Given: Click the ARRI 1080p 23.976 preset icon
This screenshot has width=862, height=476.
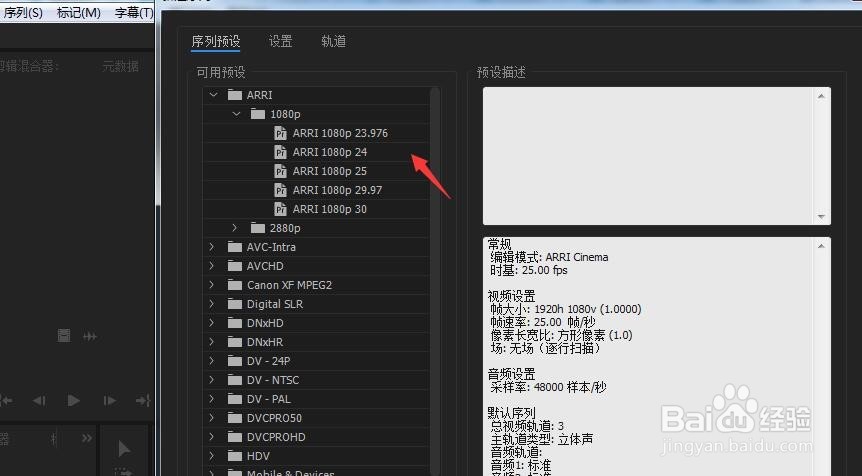Looking at the screenshot, I should pos(280,133).
